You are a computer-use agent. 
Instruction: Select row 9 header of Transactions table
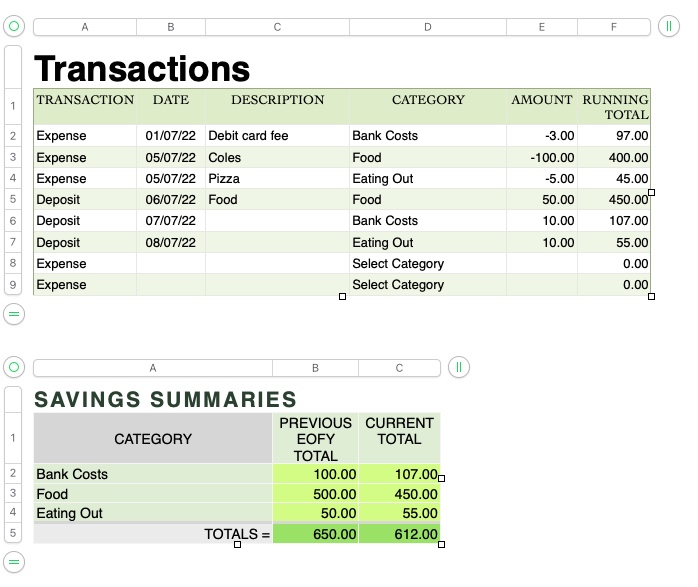point(13,285)
